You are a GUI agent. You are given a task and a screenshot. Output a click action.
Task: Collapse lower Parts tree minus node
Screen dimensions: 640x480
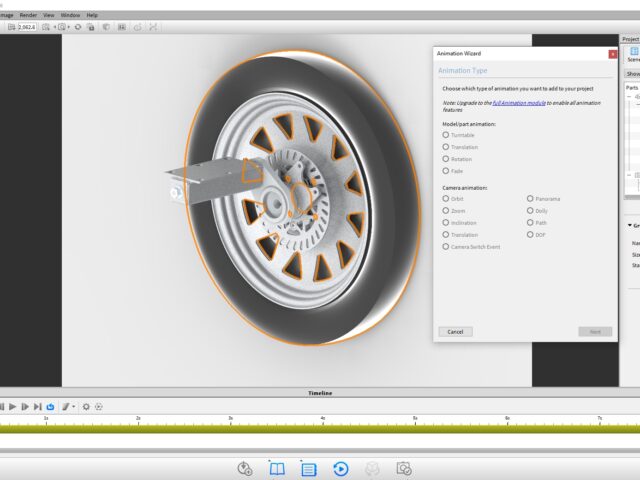(x=629, y=175)
